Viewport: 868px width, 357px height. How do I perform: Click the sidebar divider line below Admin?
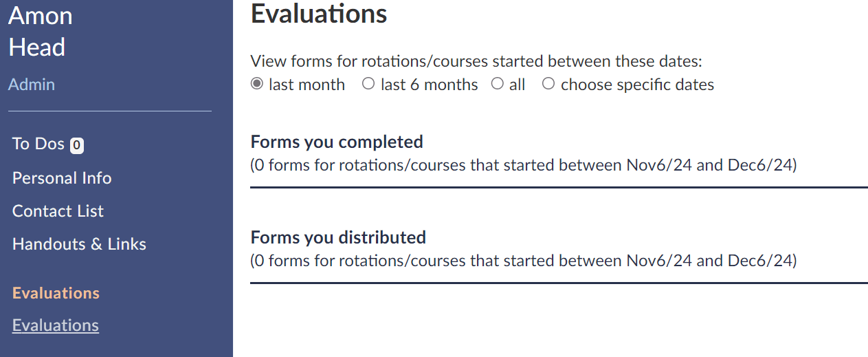pyautogui.click(x=110, y=111)
